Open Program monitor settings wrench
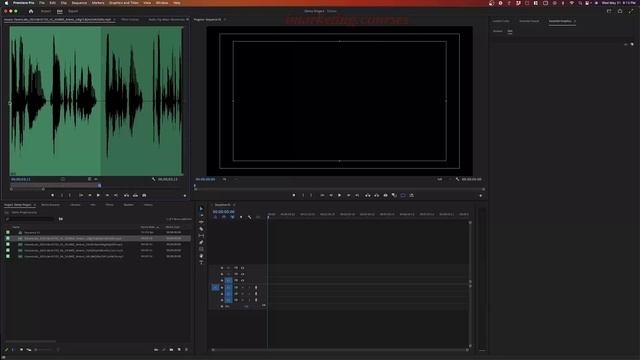The image size is (640, 360). (x=457, y=179)
